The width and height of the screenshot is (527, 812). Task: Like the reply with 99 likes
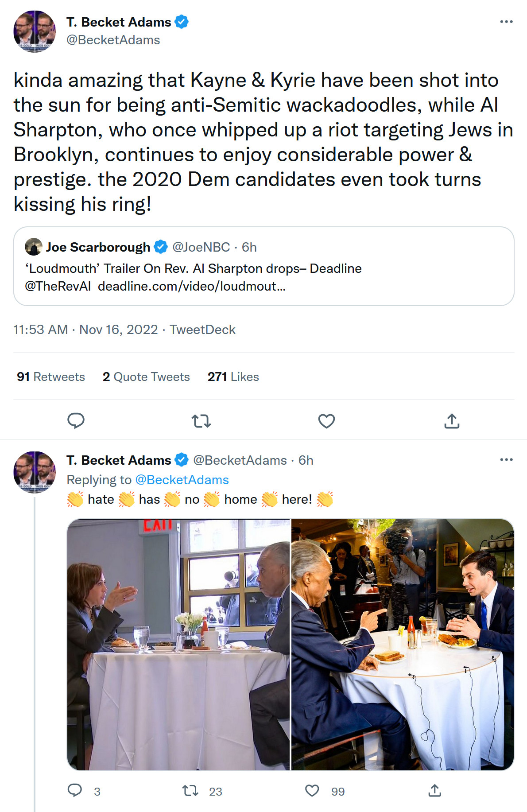pyautogui.click(x=312, y=791)
